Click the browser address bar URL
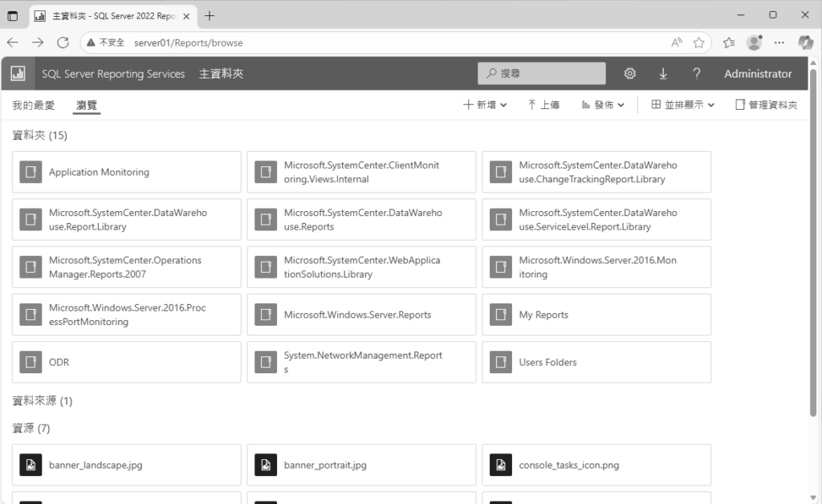The image size is (822, 504). 188,43
